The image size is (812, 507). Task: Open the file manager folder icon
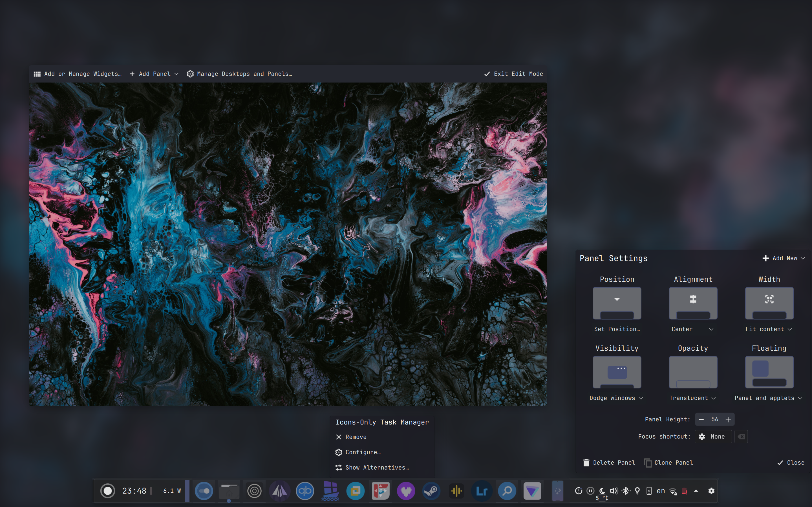(229, 491)
